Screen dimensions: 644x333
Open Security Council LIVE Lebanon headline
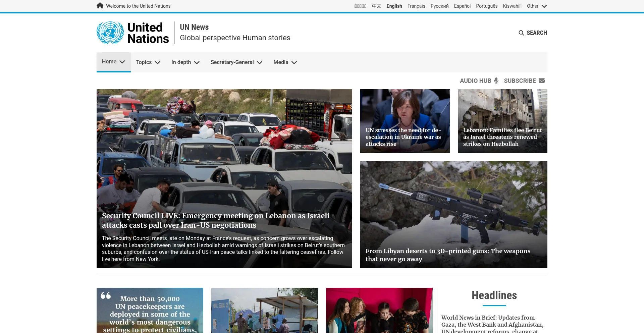[216, 220]
